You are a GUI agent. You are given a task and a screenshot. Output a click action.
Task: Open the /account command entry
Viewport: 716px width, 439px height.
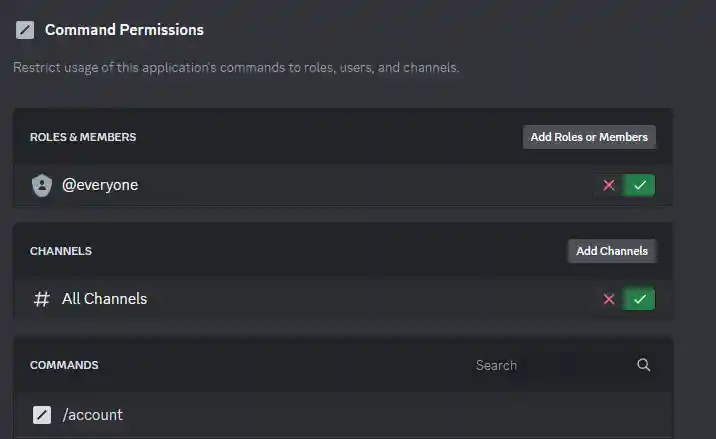pos(92,414)
